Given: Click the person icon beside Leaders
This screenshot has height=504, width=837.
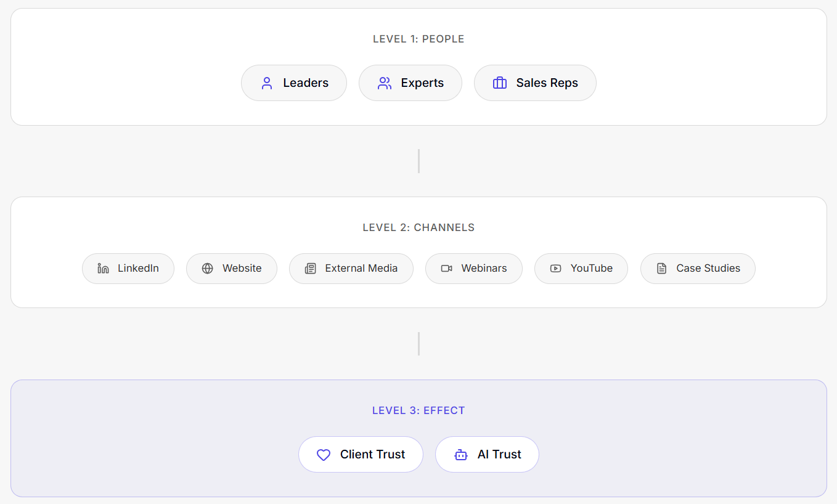Looking at the screenshot, I should 267,83.
